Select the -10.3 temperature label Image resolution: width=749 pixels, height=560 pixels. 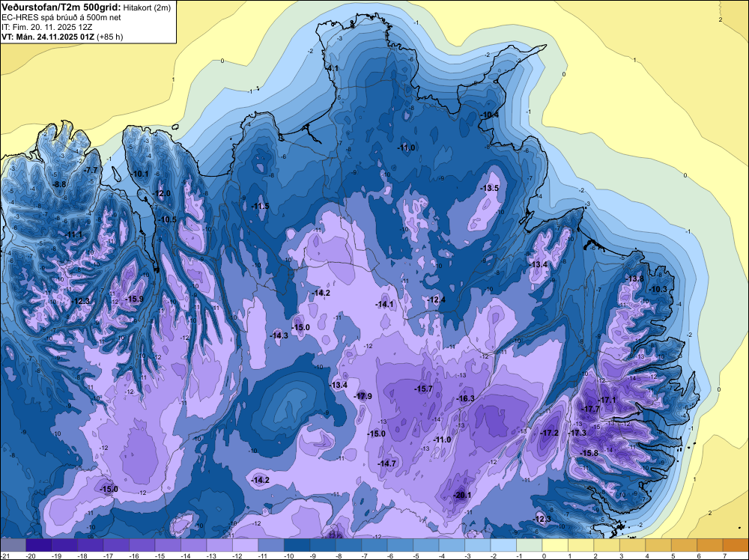(x=658, y=289)
